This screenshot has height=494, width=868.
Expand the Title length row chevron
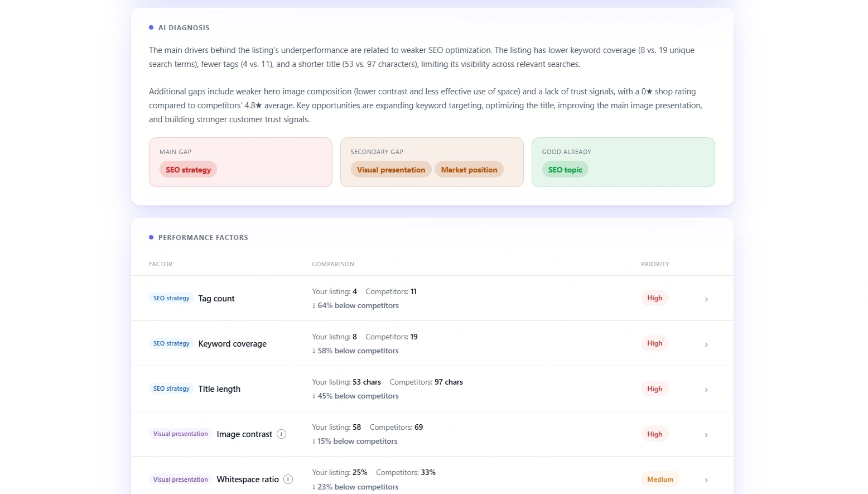pos(706,390)
